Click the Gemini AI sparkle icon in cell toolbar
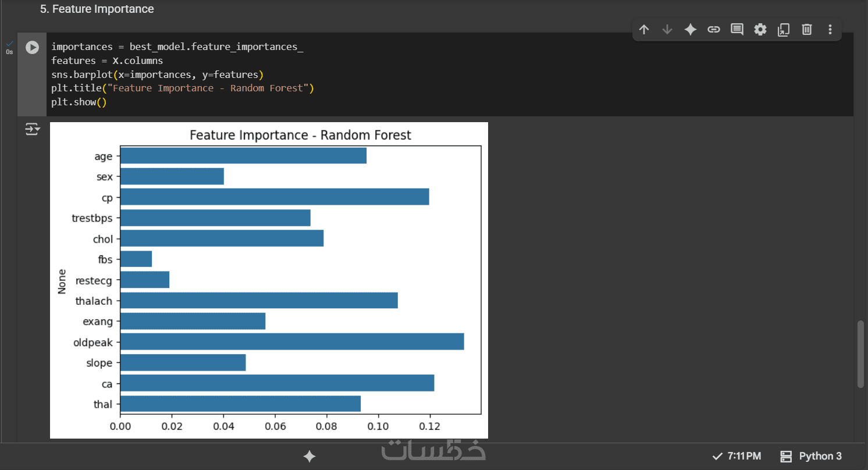 691,30
